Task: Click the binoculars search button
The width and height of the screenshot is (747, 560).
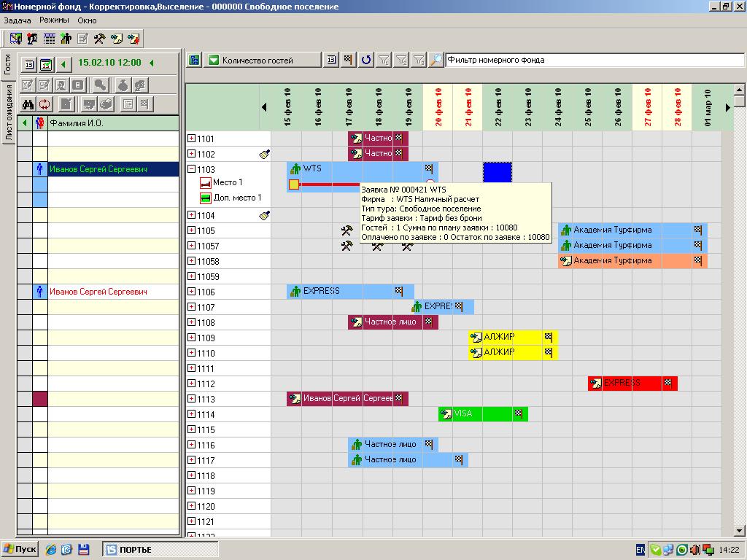Action: pyautogui.click(x=28, y=104)
